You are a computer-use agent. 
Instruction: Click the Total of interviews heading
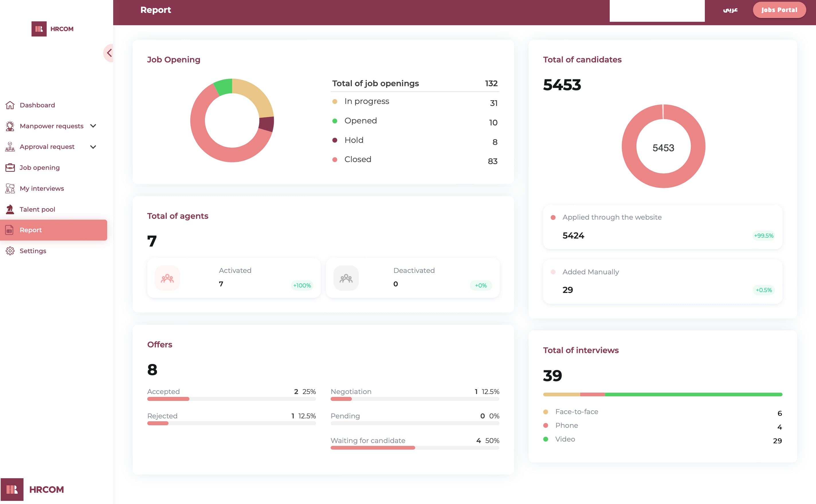pyautogui.click(x=580, y=350)
